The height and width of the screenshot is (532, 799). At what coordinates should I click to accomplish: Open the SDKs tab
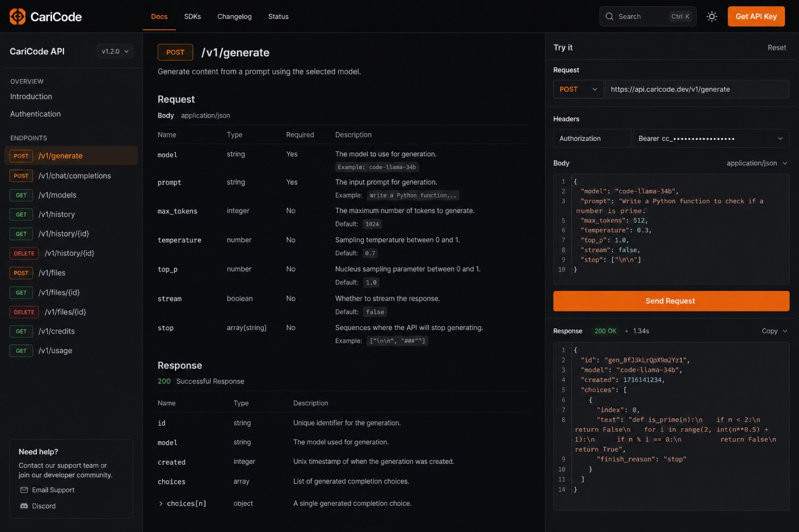[x=192, y=16]
